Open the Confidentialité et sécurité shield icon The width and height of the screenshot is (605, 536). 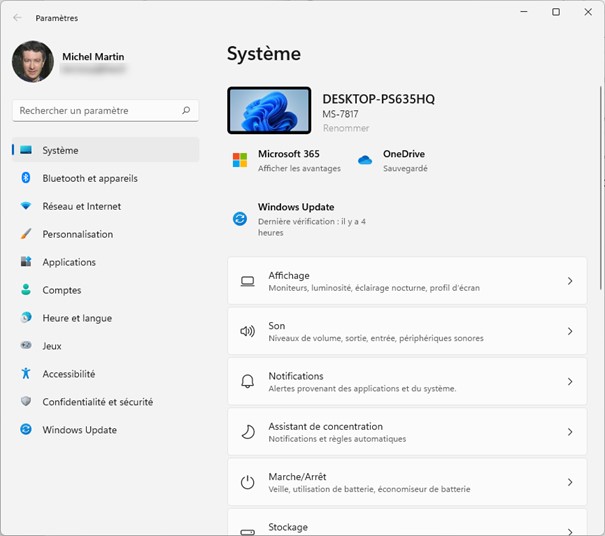(26, 402)
